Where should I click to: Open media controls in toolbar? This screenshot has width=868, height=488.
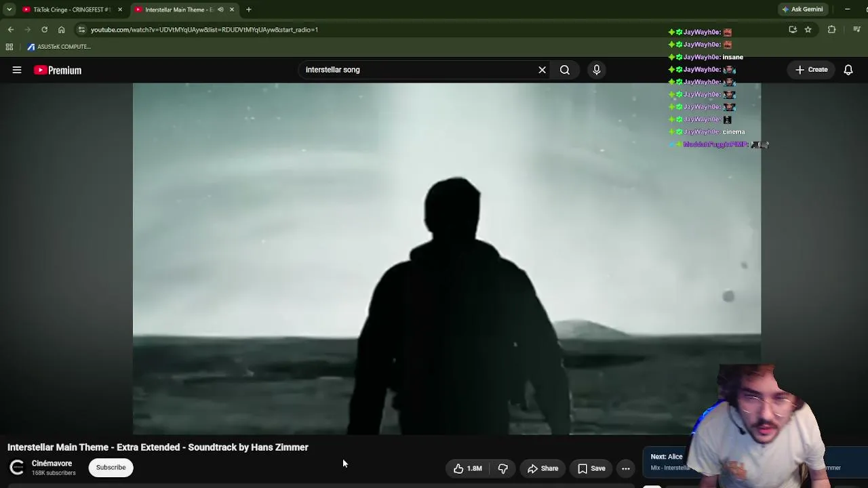857,30
